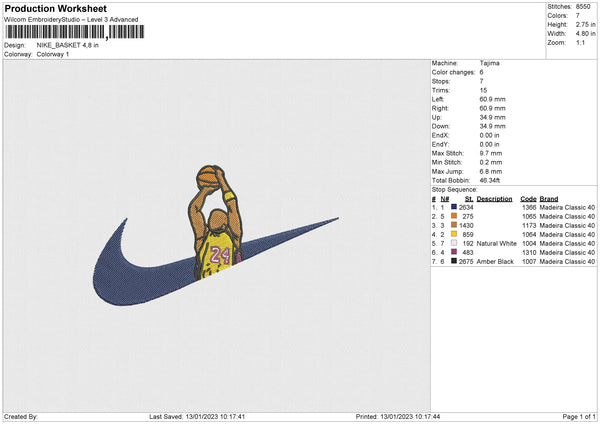Image resolution: width=600 pixels, height=424 pixels.
Task: Click the basketball in the player's hands
Action: [209, 177]
